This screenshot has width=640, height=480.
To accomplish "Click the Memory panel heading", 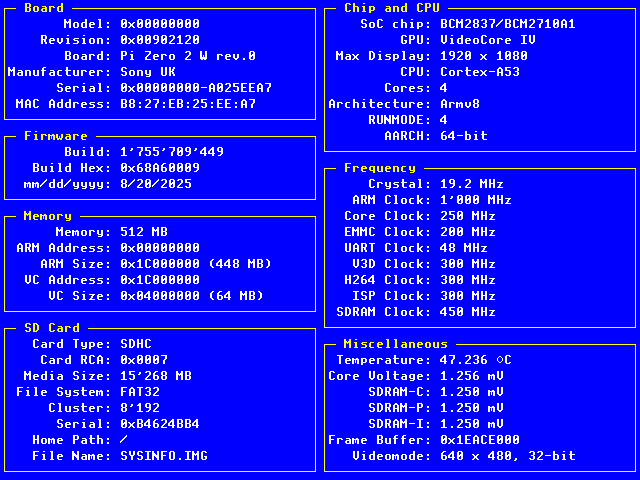I will pyautogui.click(x=48, y=216).
